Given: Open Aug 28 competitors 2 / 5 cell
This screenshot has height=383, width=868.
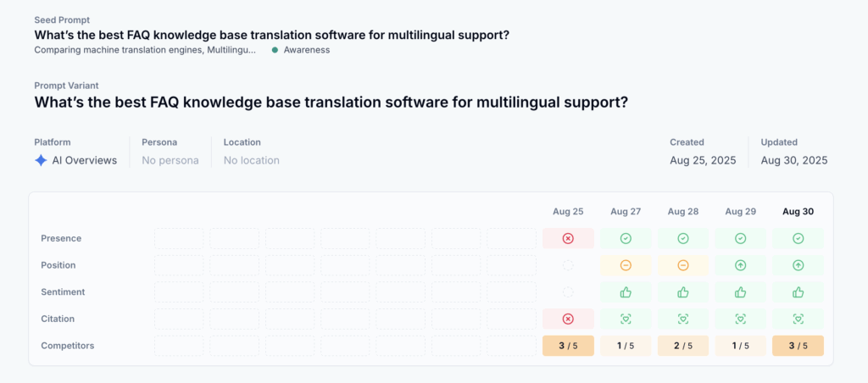Looking at the screenshot, I should pyautogui.click(x=683, y=346).
